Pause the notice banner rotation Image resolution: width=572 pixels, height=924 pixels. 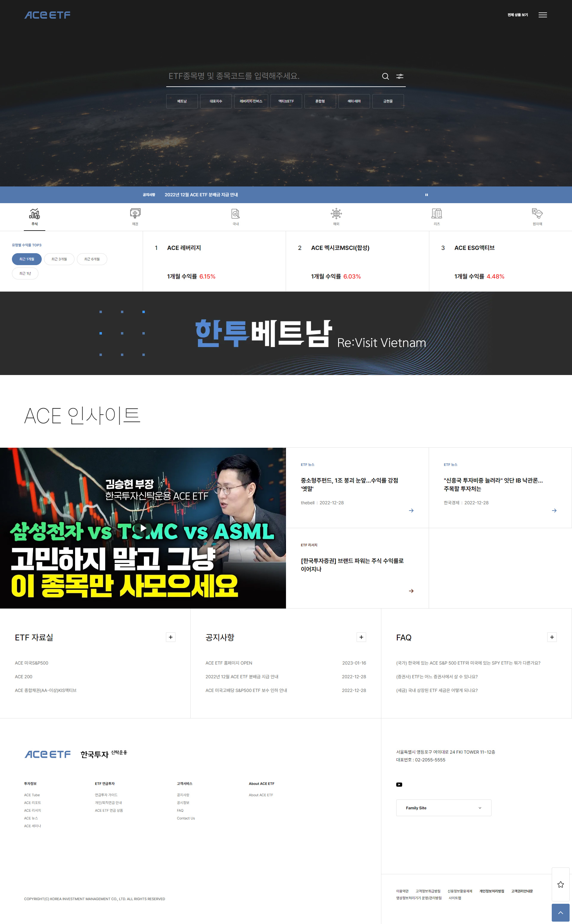click(427, 195)
